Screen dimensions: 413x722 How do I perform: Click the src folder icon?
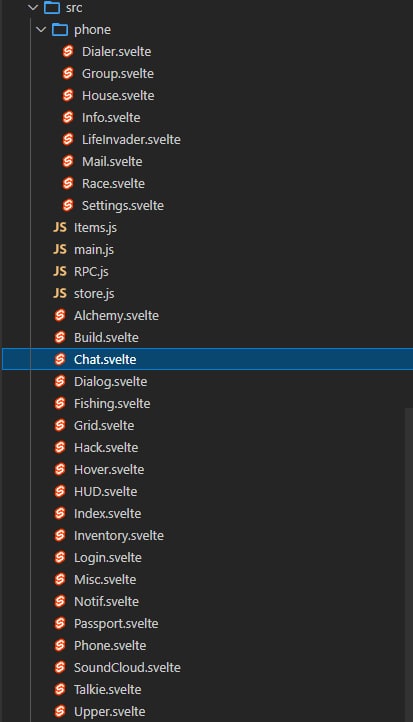[52, 7]
